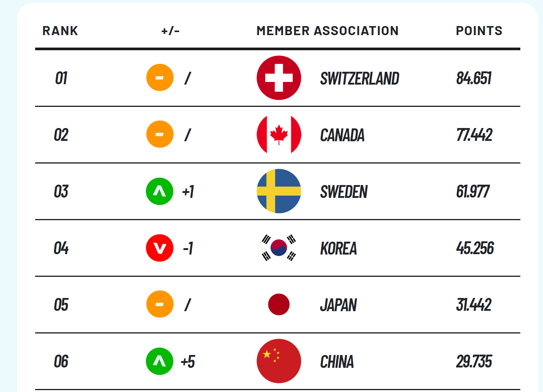543x392 pixels.
Task: Click the +/- column header
Action: tap(170, 31)
